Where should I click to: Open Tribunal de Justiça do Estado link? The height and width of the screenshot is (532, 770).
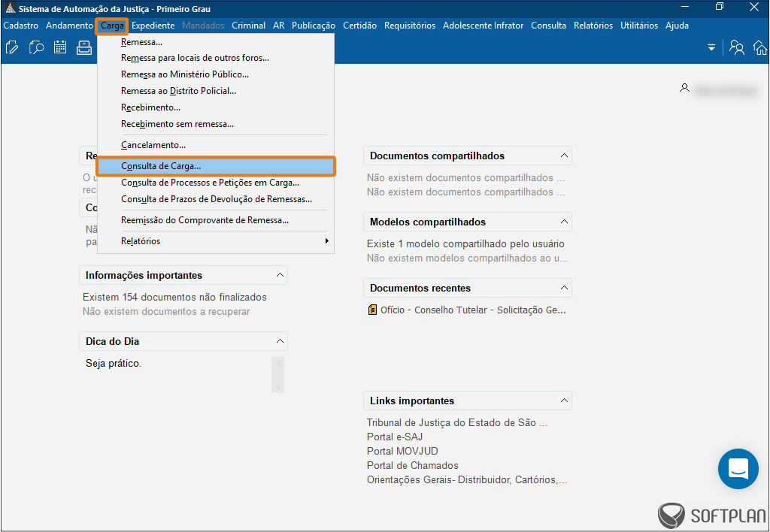point(456,422)
